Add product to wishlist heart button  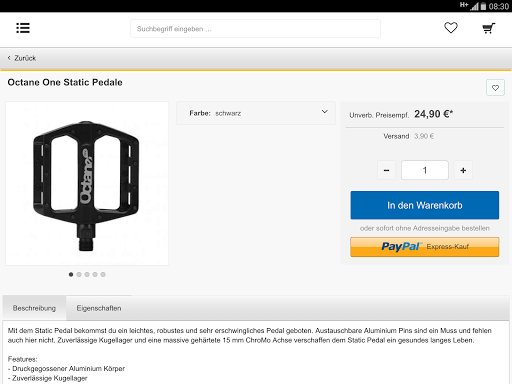495,88
